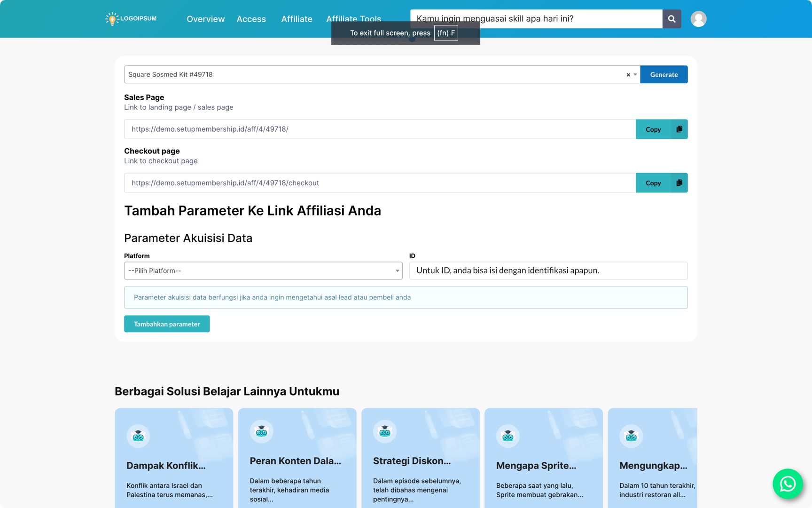The height and width of the screenshot is (508, 812).
Task: Click the owl mascot icon on Dampak Konflik card
Action: (137, 436)
